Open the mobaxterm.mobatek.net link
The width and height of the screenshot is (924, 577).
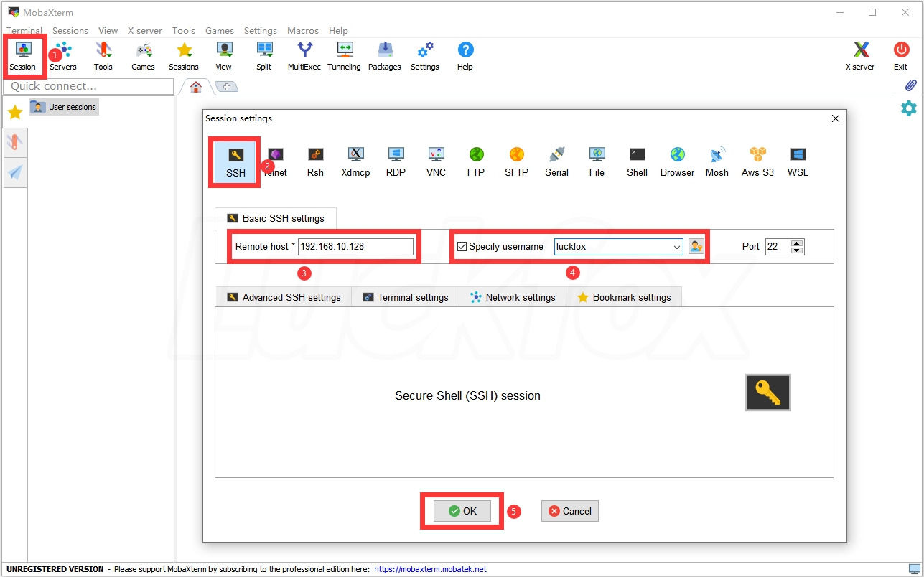coord(430,569)
